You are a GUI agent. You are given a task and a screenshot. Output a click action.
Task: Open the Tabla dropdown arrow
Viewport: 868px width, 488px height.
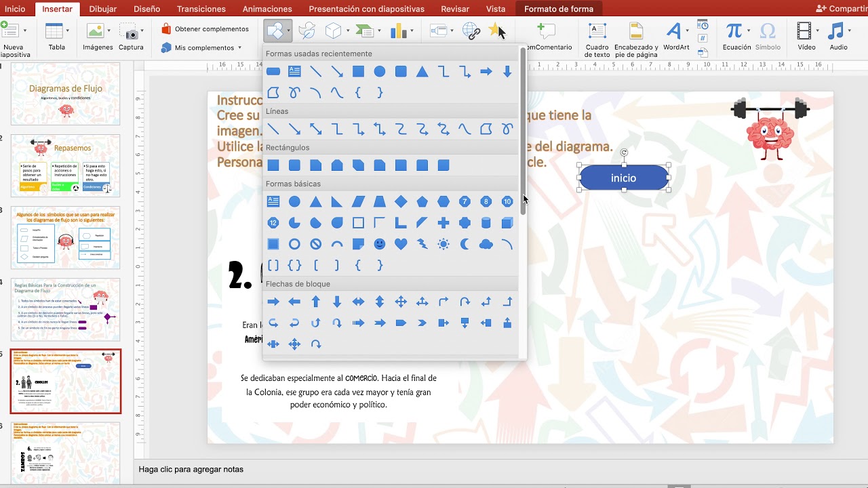tap(67, 30)
